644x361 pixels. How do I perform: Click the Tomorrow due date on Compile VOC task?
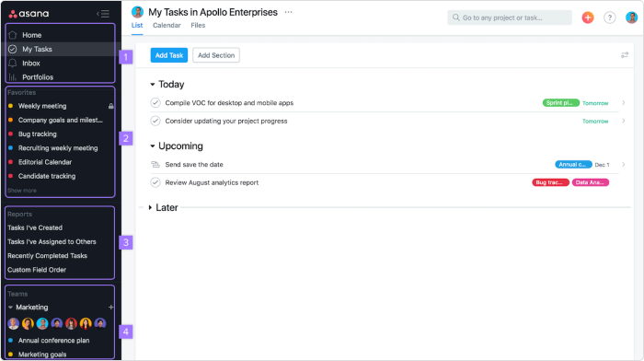(595, 103)
